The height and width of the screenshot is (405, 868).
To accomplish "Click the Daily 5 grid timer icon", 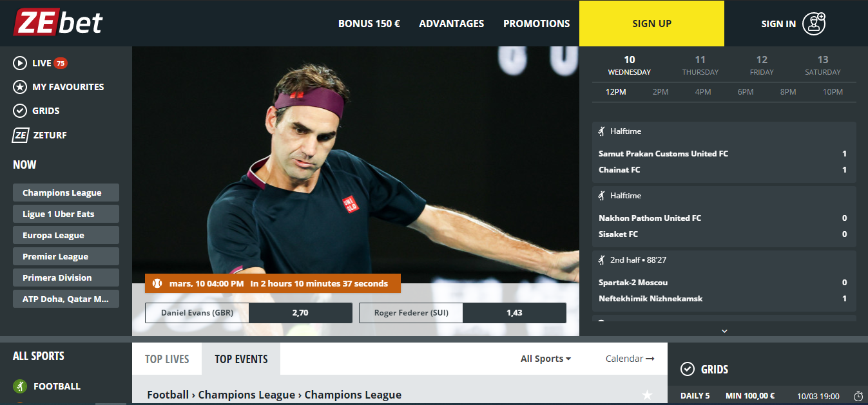I will click(x=858, y=396).
